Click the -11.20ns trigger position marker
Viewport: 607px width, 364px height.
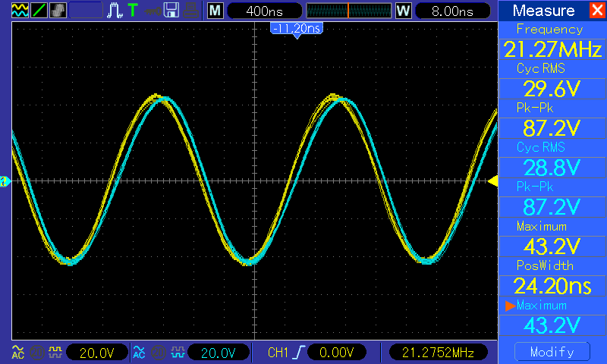[x=296, y=29]
